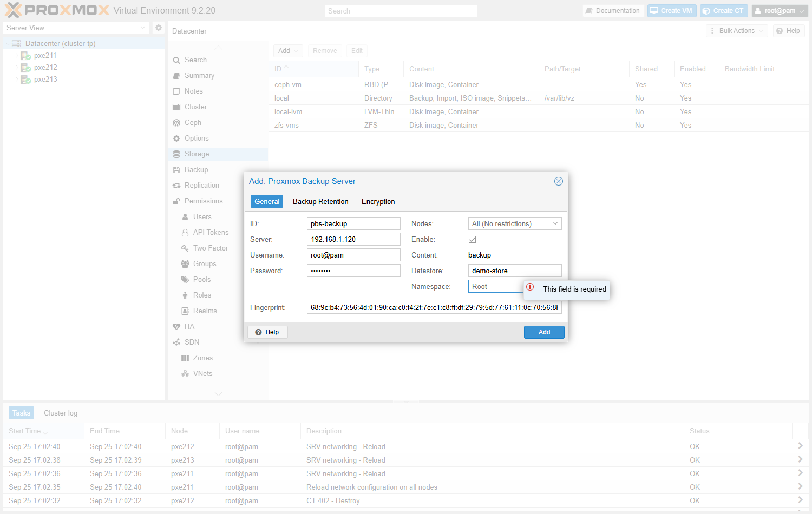This screenshot has height=514, width=812.
Task: Expand the pxe211 tree node
Action: coord(17,56)
